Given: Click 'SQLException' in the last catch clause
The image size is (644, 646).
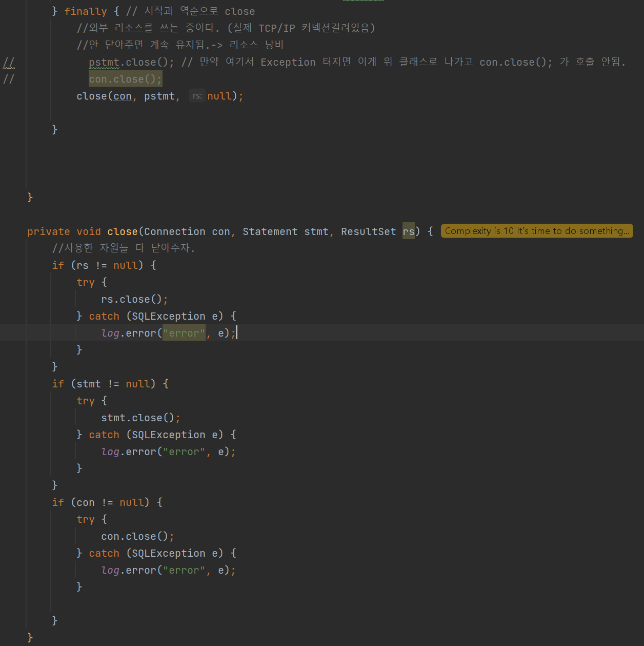Looking at the screenshot, I should click(x=169, y=553).
